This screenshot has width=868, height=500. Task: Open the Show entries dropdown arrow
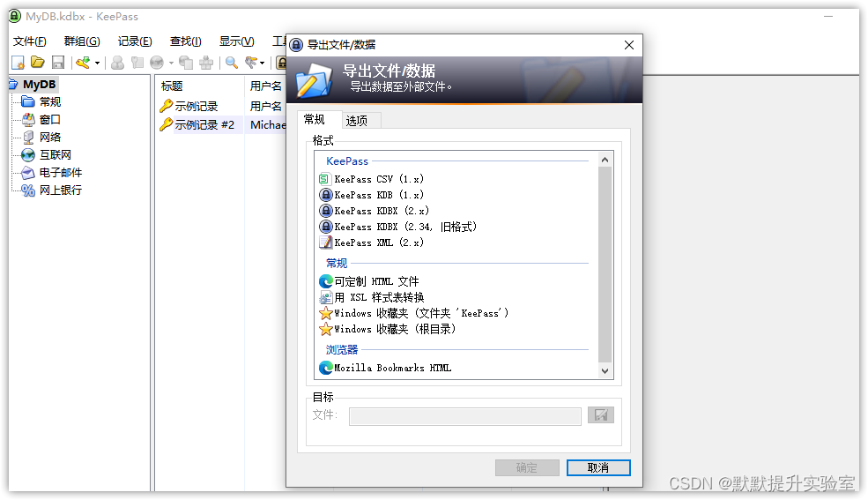click(263, 63)
